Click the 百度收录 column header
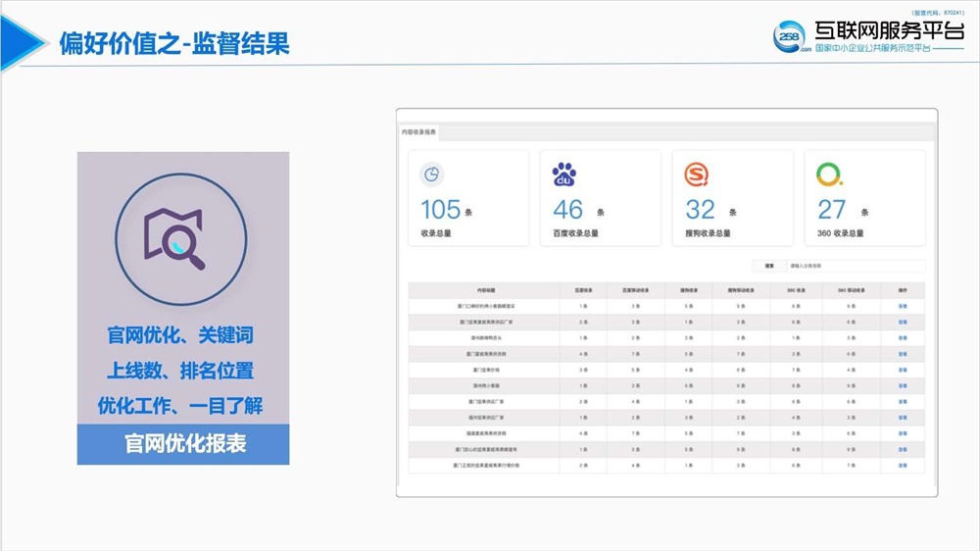This screenshot has width=980, height=551. [582, 290]
